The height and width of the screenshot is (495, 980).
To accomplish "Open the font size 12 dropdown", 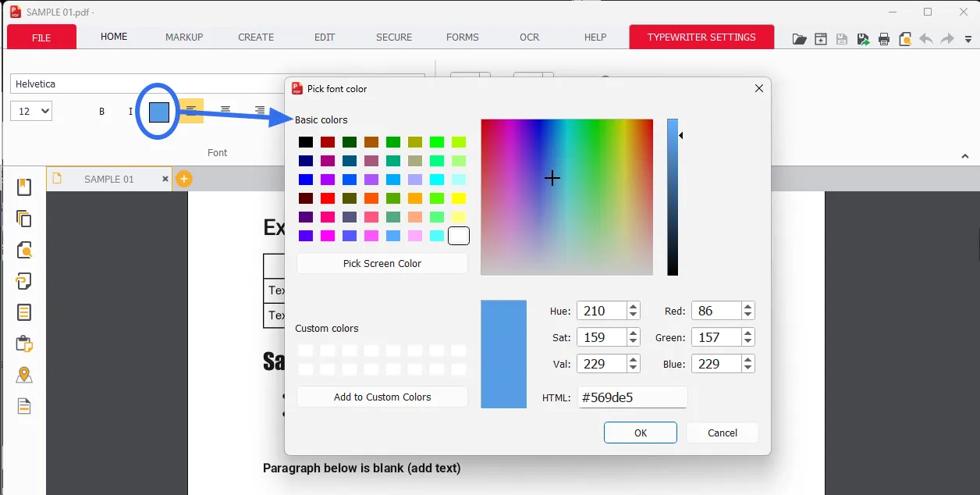I will point(31,111).
